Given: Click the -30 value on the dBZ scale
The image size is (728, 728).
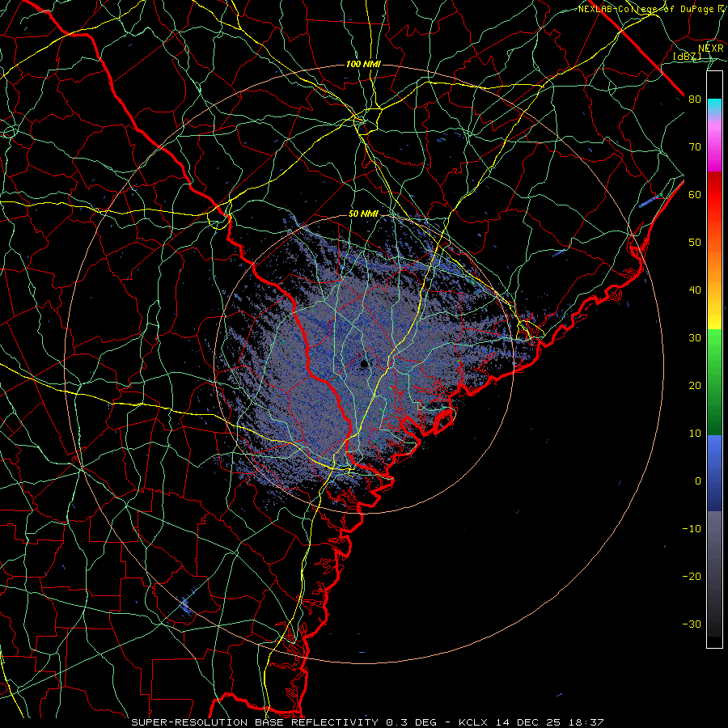Looking at the screenshot, I should pos(692,624).
